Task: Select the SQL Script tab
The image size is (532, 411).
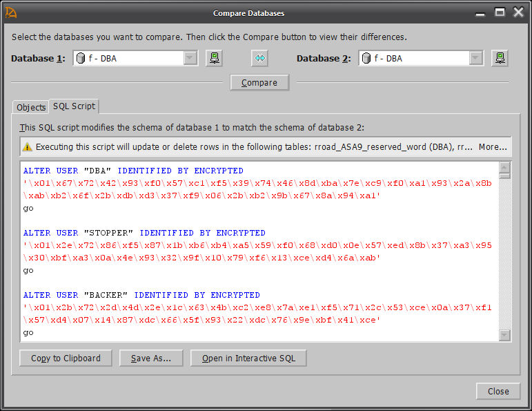Action: 74,106
